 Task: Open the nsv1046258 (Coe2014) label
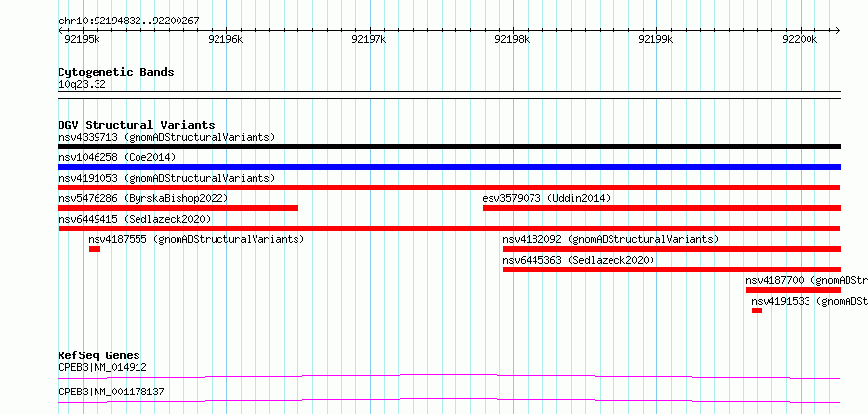click(x=117, y=157)
